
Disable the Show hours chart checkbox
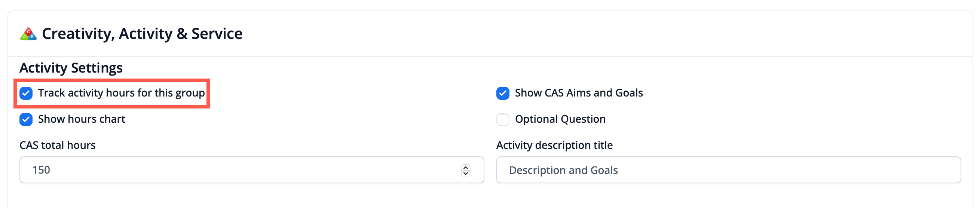(26, 119)
